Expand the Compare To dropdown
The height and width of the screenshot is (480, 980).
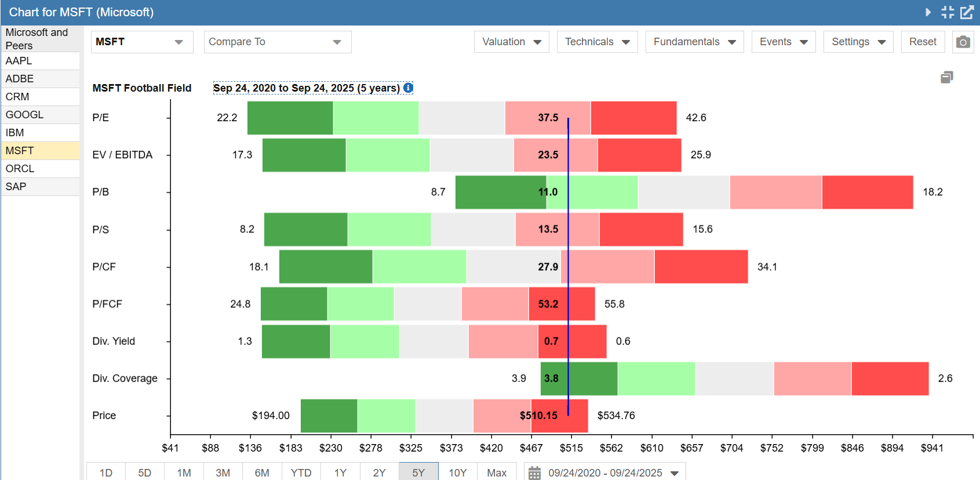coord(277,42)
